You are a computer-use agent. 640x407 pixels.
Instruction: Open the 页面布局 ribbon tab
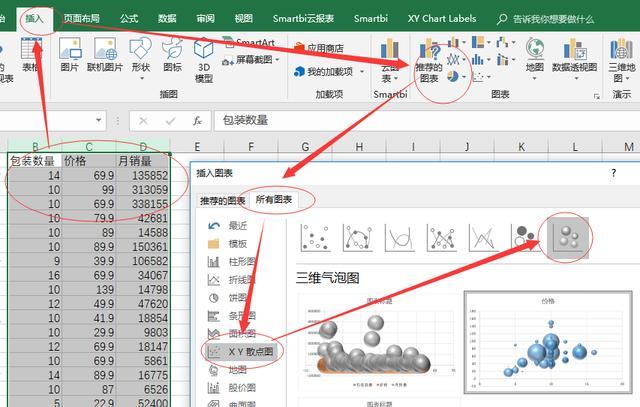[x=82, y=19]
